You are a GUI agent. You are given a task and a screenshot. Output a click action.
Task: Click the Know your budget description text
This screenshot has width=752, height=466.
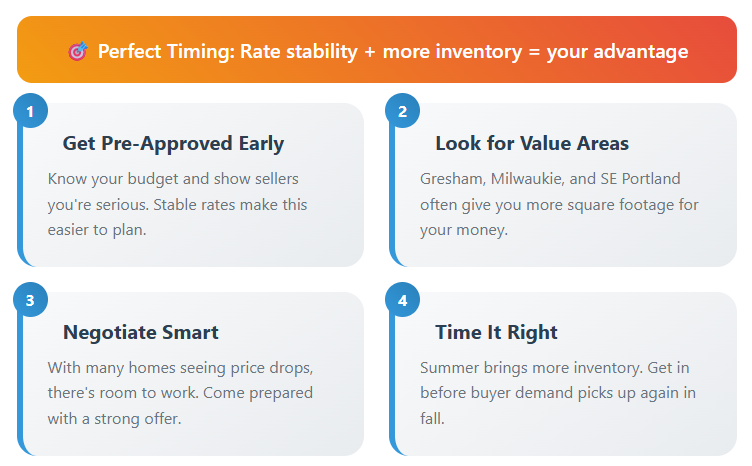177,204
